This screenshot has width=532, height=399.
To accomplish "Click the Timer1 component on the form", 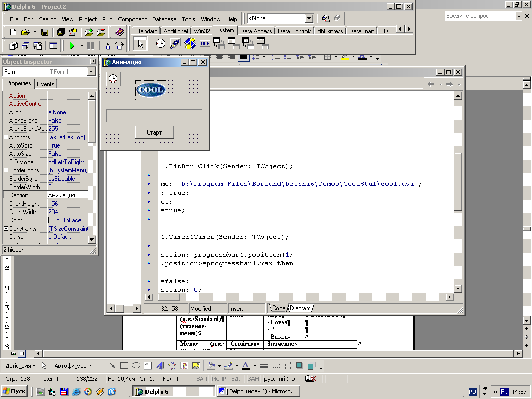I will (113, 79).
